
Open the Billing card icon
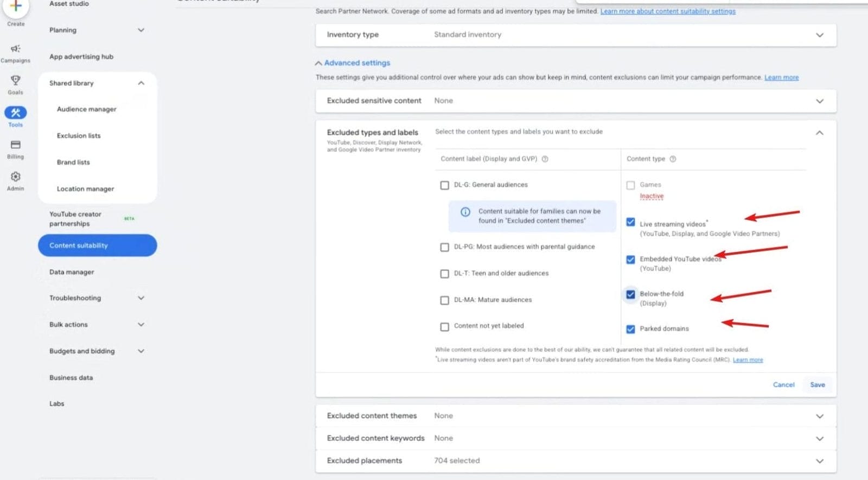pyautogui.click(x=16, y=145)
